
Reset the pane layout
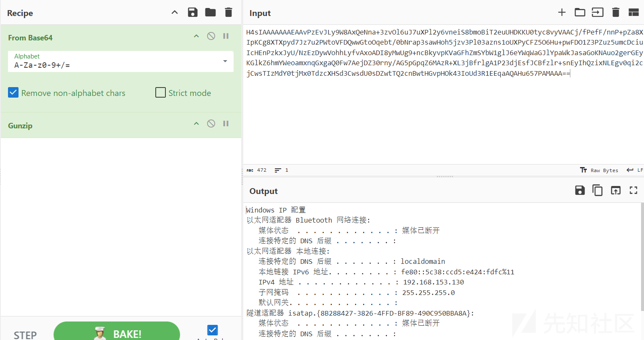[633, 12]
